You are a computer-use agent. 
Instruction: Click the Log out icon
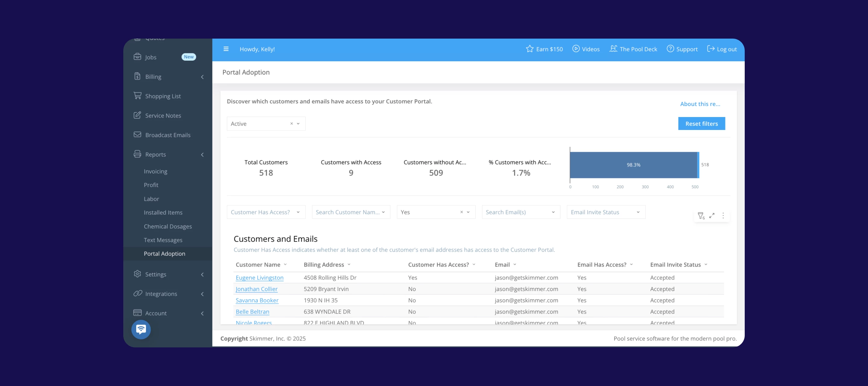point(711,49)
